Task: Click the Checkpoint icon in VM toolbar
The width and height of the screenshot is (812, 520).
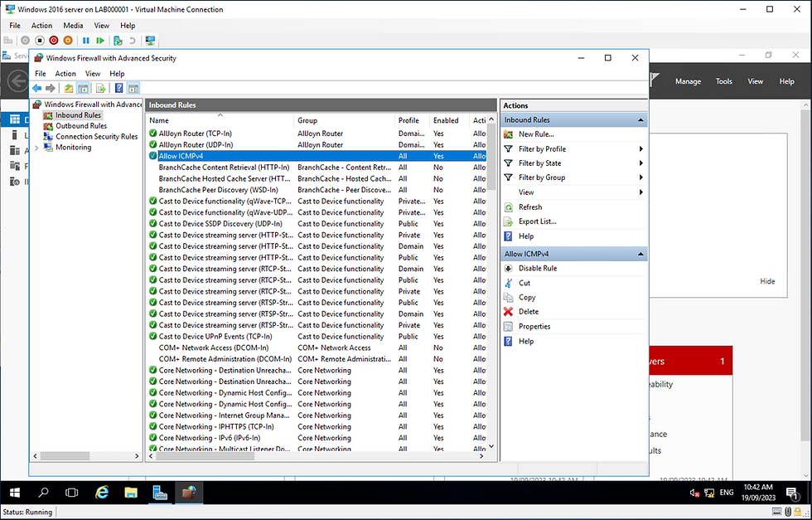Action: pyautogui.click(x=118, y=41)
